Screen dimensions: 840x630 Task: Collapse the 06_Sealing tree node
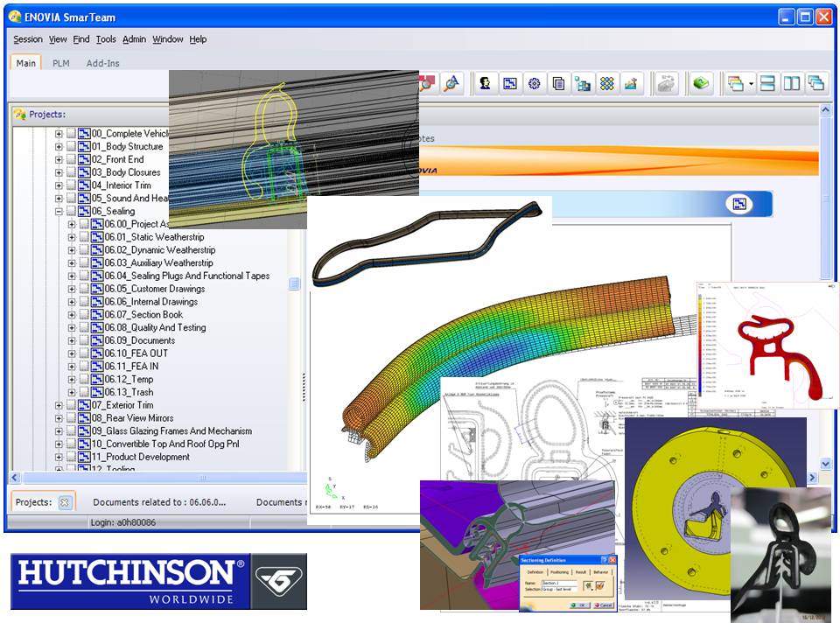tap(59, 212)
